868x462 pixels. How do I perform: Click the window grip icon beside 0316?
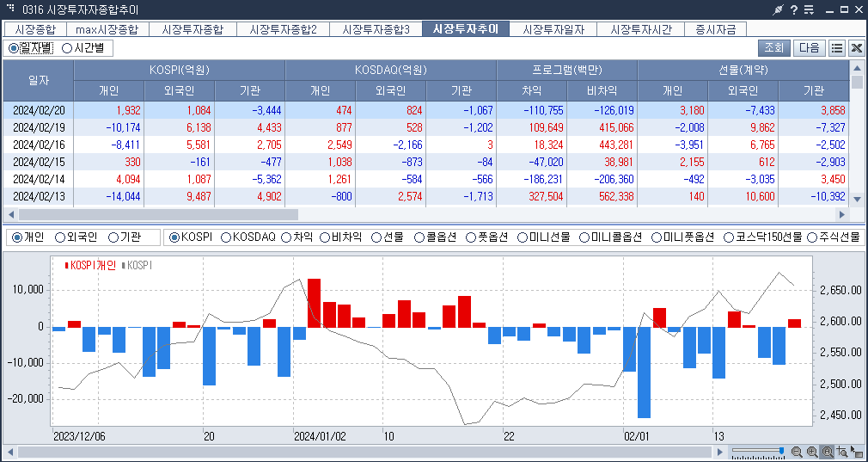click(10, 9)
